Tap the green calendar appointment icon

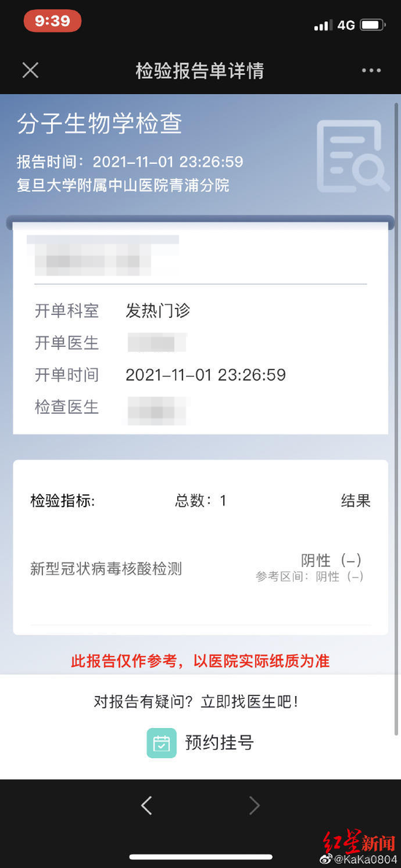click(161, 743)
